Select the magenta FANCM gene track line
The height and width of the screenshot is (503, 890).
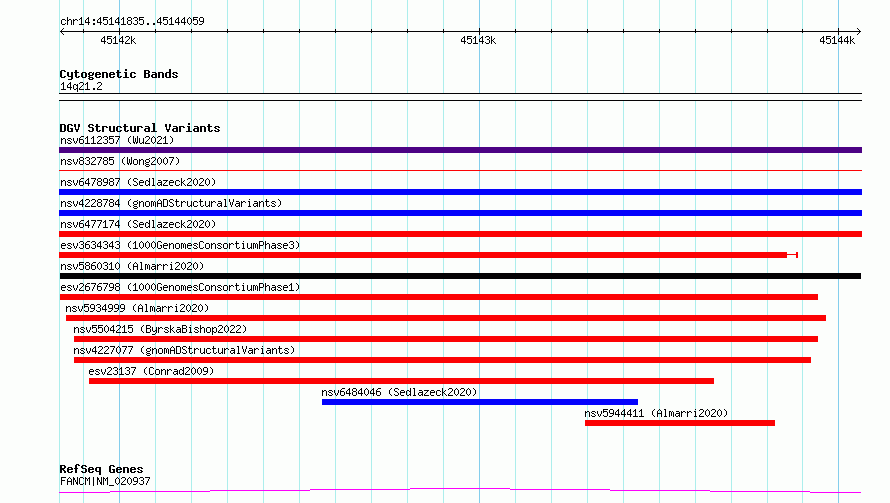(460, 491)
